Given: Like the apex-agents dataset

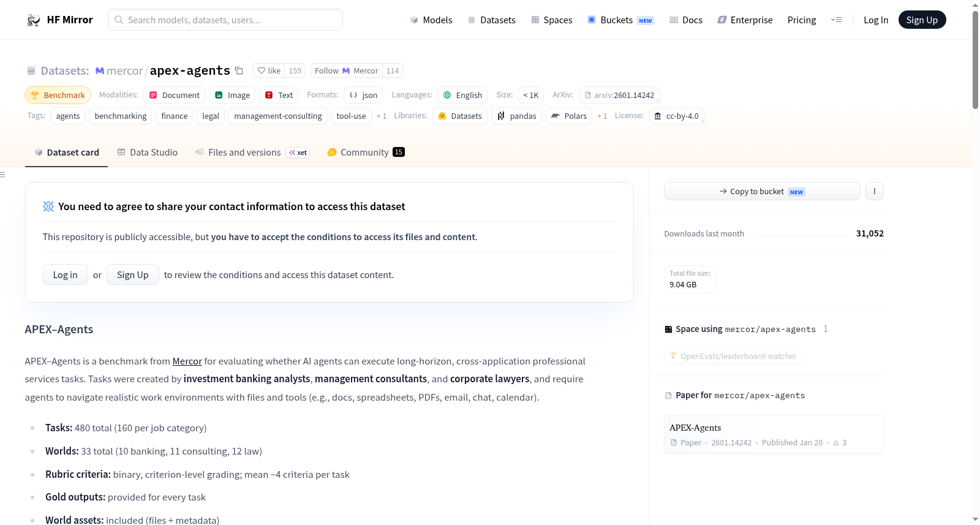Looking at the screenshot, I should click(269, 70).
